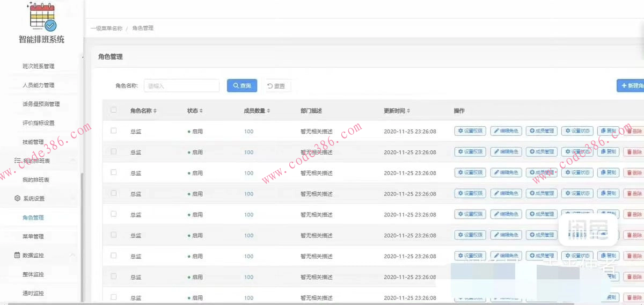Collapse the 数据监控 group using its chevron
Screen dimensions: 644x305
pos(73,255)
